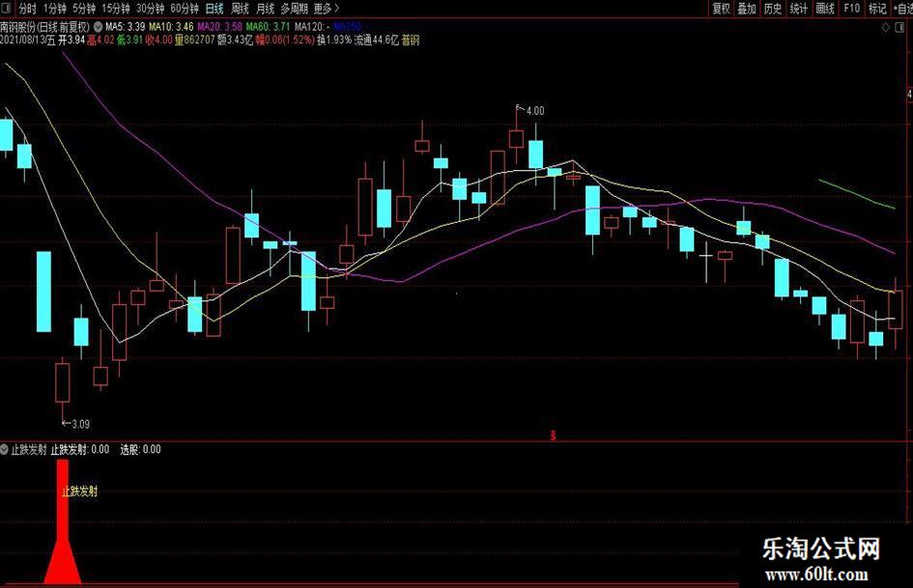913x588 pixels.
Task: Open the 多周期 multi-period view
Action: click(x=294, y=9)
